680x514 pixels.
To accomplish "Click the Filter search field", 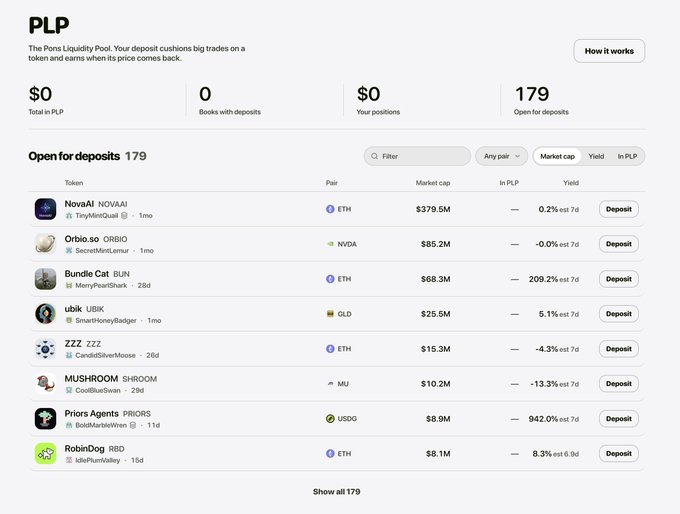I will coord(417,156).
